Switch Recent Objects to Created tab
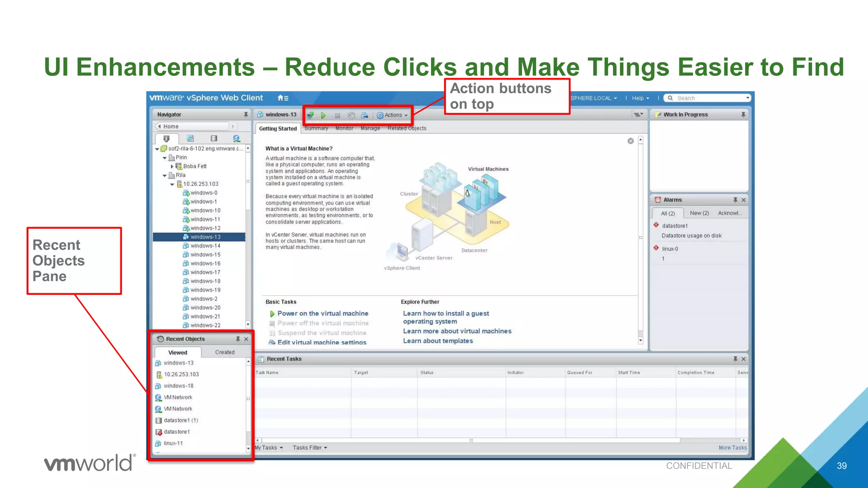 coord(225,352)
